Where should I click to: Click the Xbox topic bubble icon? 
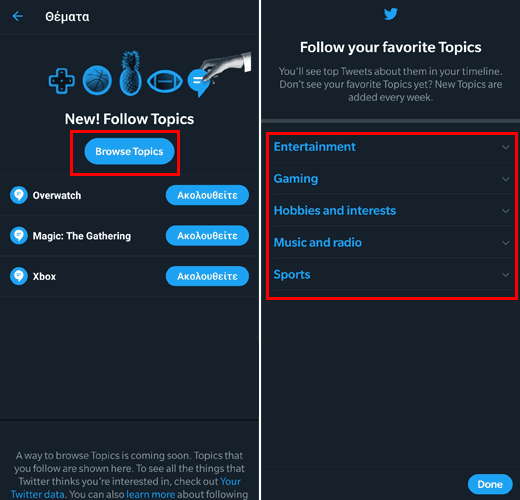tap(19, 276)
